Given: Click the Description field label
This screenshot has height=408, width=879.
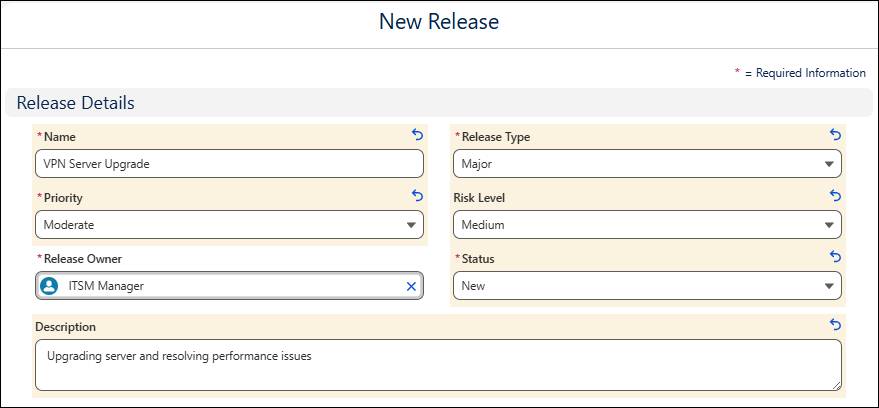Looking at the screenshot, I should tap(66, 327).
